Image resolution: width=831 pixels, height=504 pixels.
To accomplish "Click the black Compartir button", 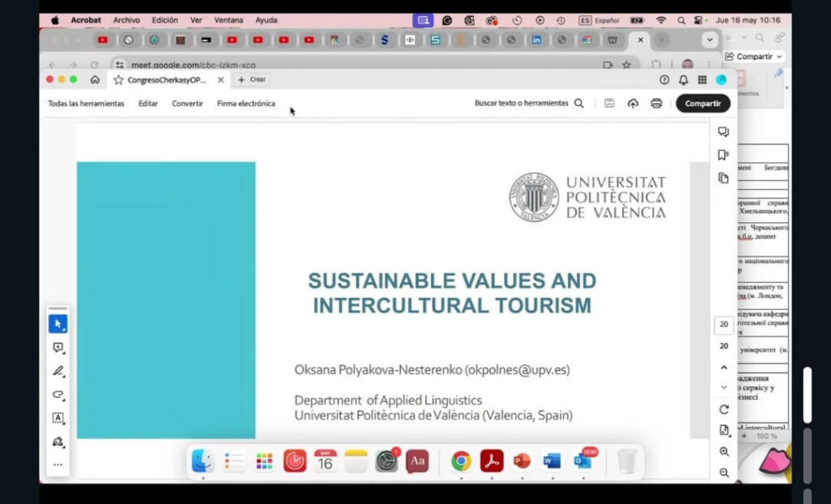I will 702,103.
